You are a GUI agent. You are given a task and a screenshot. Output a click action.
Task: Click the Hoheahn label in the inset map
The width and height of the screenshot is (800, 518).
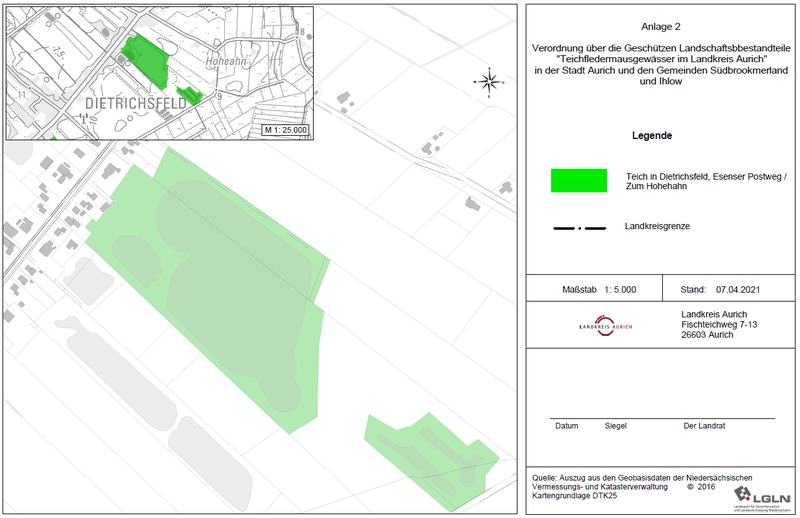tap(223, 59)
